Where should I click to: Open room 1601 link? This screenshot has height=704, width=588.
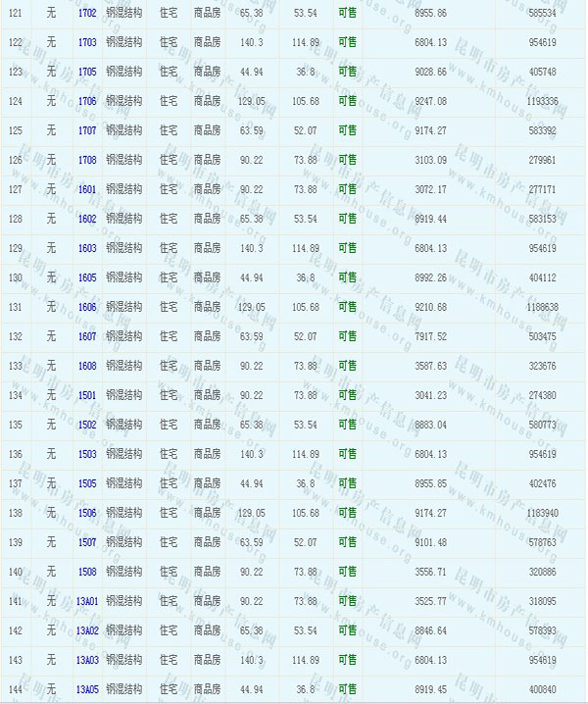pyautogui.click(x=87, y=190)
